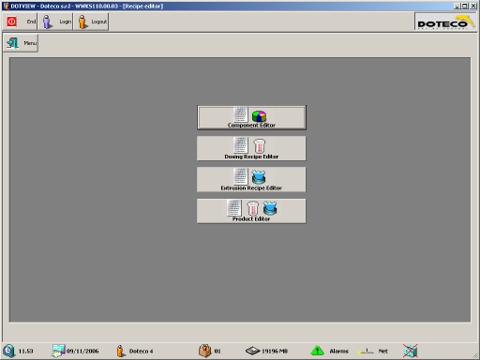The image size is (480, 360).
Task: Click the pie chart icon on Component Editor
Action: point(259,116)
